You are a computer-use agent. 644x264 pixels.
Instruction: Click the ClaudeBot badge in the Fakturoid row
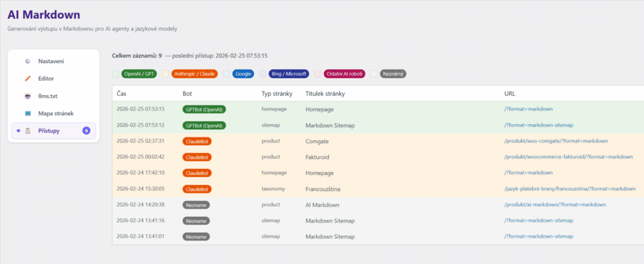click(197, 157)
